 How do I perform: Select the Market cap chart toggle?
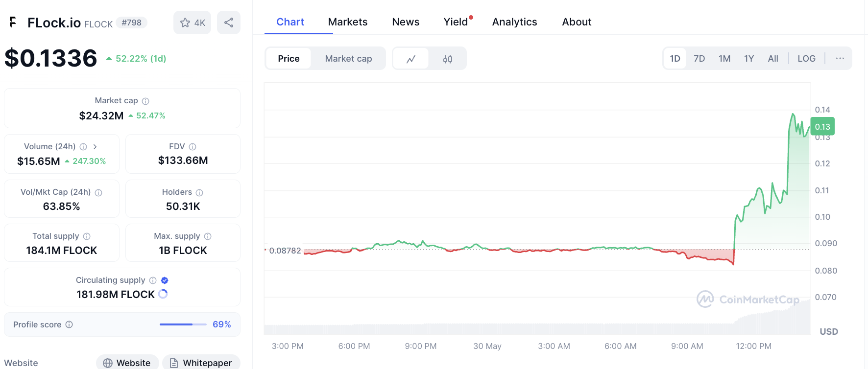[x=348, y=59]
